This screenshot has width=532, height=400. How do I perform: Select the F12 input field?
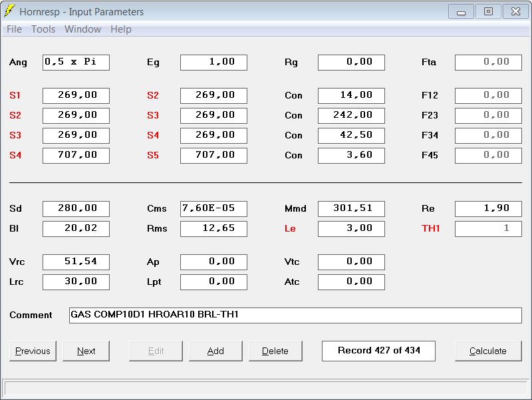(x=488, y=95)
